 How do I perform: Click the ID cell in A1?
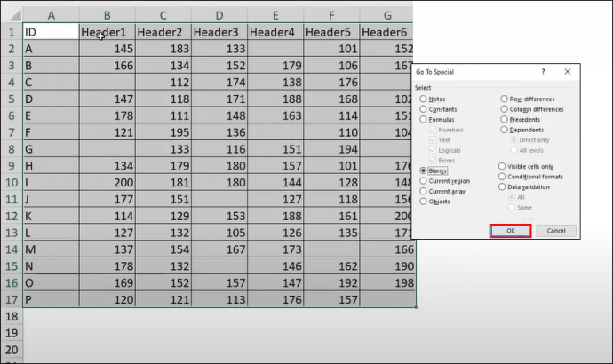[51, 32]
